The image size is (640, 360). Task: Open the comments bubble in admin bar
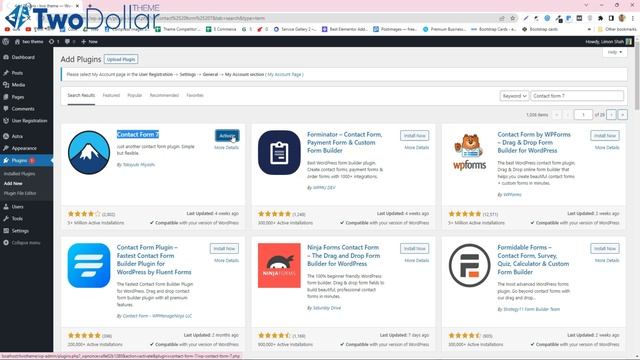tap(69, 42)
